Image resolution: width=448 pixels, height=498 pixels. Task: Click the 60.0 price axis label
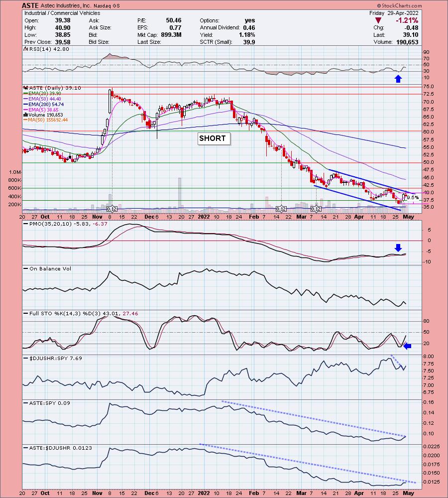tap(428, 132)
